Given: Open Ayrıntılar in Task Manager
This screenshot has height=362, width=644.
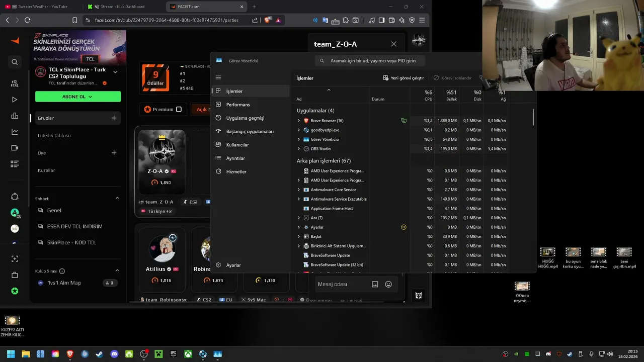Looking at the screenshot, I should pyautogui.click(x=251, y=158).
